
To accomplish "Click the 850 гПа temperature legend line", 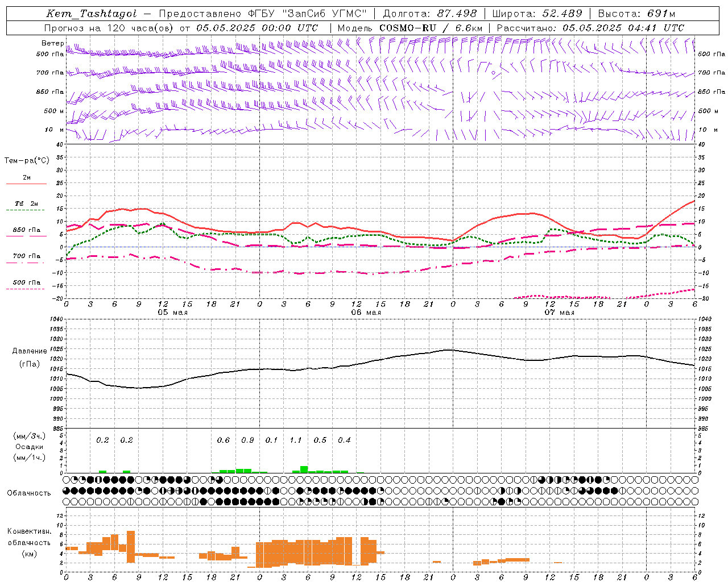I will tap(26, 236).
